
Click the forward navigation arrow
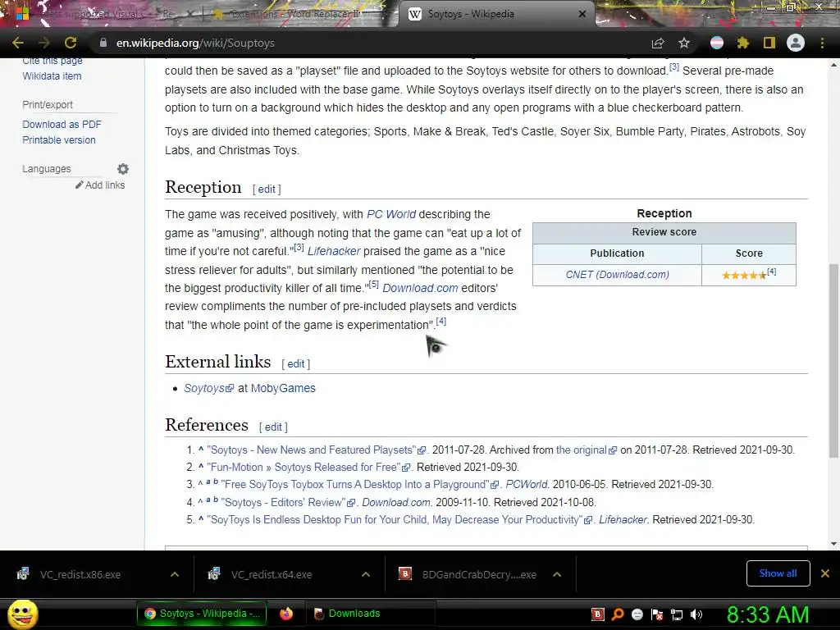tap(44, 43)
